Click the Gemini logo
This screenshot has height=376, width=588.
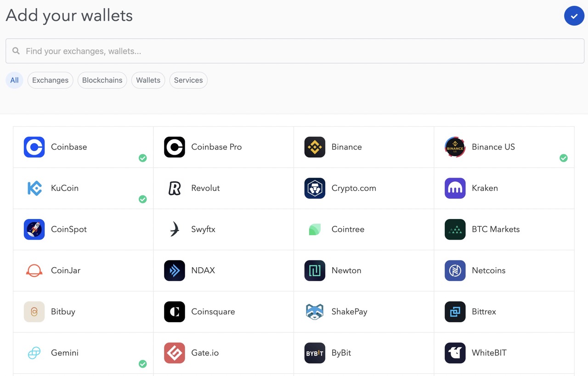click(34, 353)
